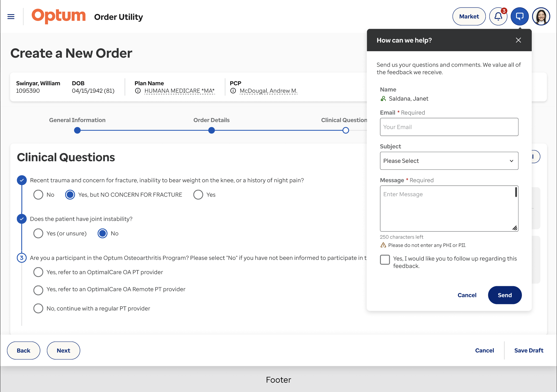The image size is (557, 392).
Task: Go to Order Details step marker
Action: pos(212,131)
